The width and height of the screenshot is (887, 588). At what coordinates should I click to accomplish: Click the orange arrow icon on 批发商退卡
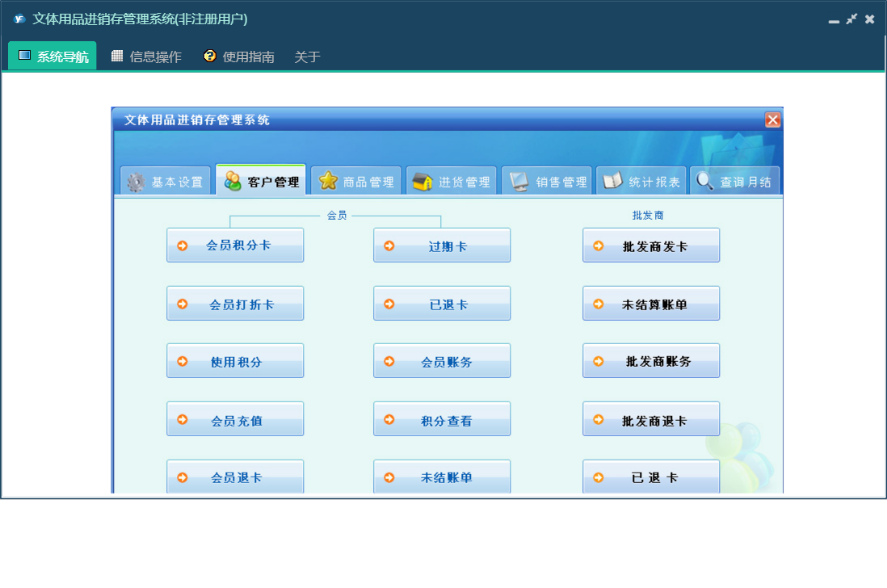pyautogui.click(x=599, y=419)
